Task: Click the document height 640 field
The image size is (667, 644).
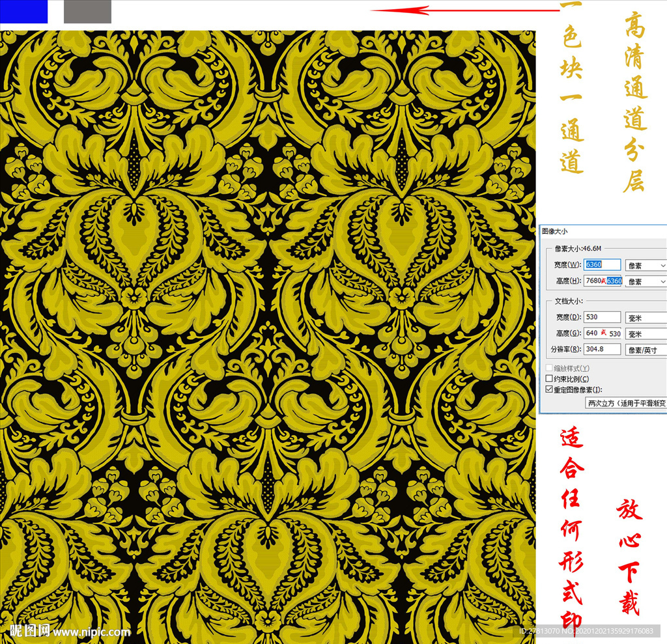Action: point(603,333)
